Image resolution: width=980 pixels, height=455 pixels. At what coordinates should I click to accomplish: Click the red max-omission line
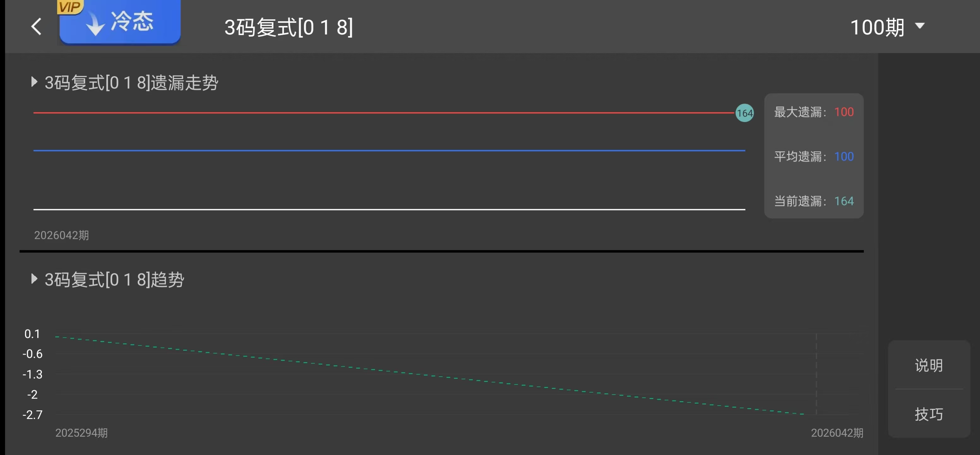[x=380, y=113]
